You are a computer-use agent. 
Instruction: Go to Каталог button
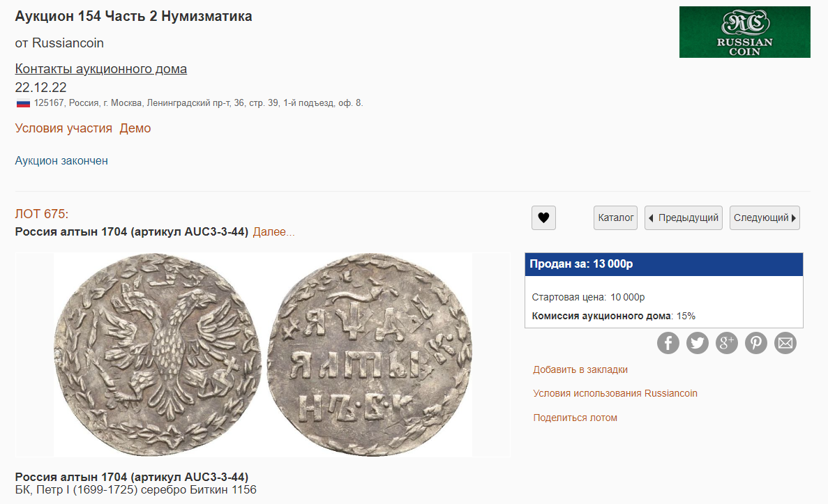(x=616, y=217)
